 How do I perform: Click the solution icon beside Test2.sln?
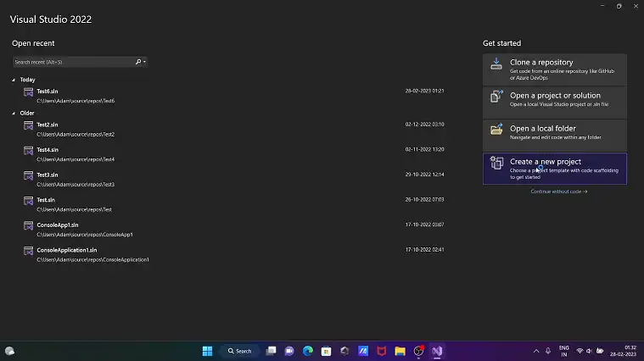point(28,125)
